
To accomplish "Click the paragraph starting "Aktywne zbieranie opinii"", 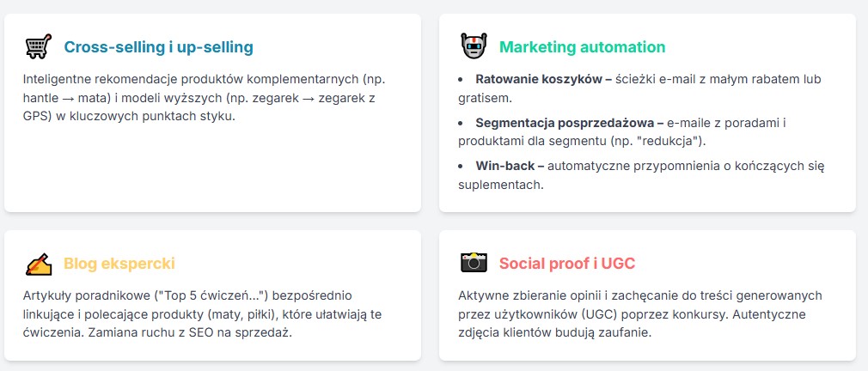I will coord(640,314).
